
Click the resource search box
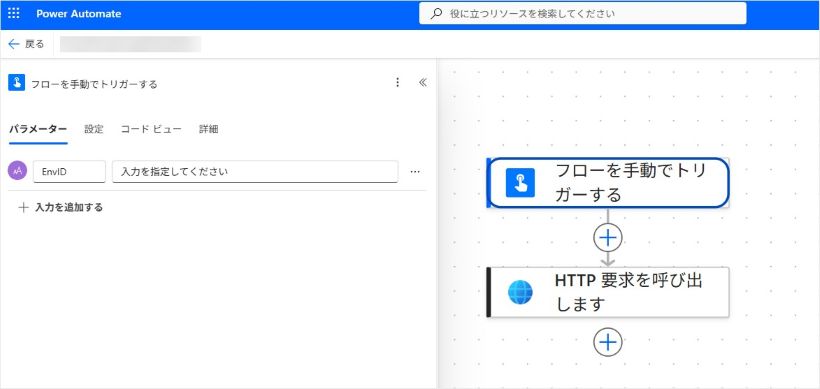[583, 14]
